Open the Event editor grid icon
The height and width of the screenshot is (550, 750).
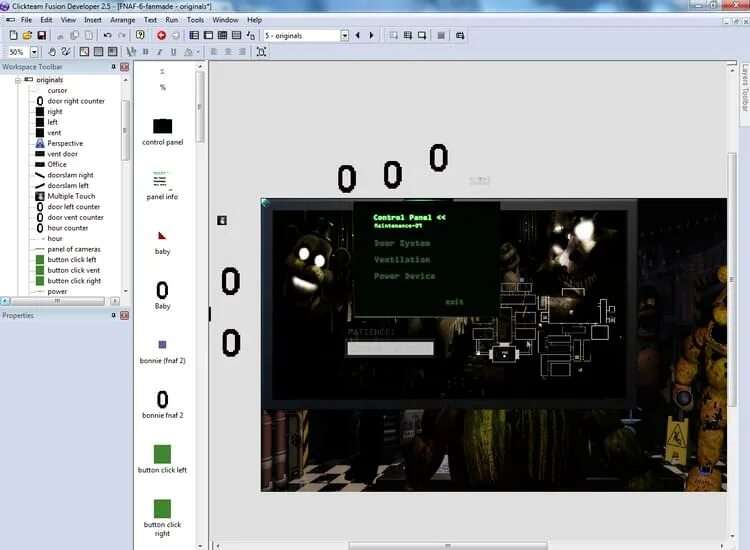coord(222,35)
